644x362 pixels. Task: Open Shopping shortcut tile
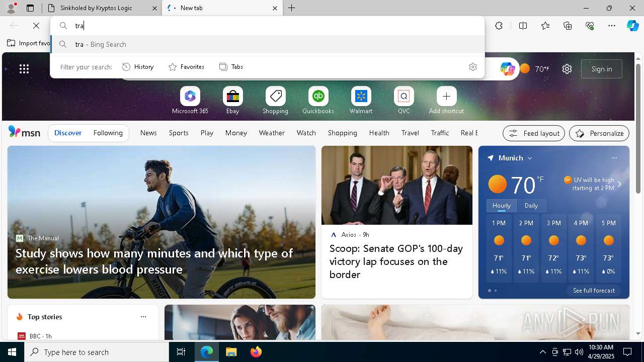275,101
